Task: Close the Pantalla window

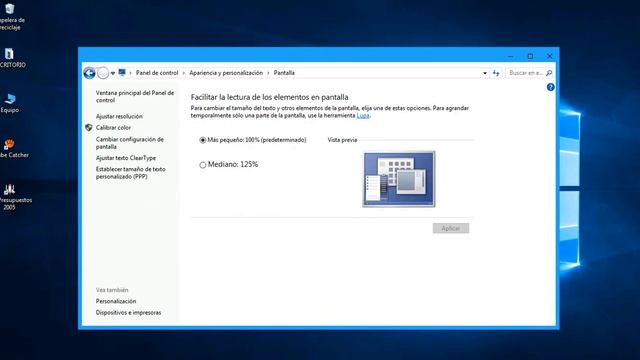Action: (x=549, y=56)
